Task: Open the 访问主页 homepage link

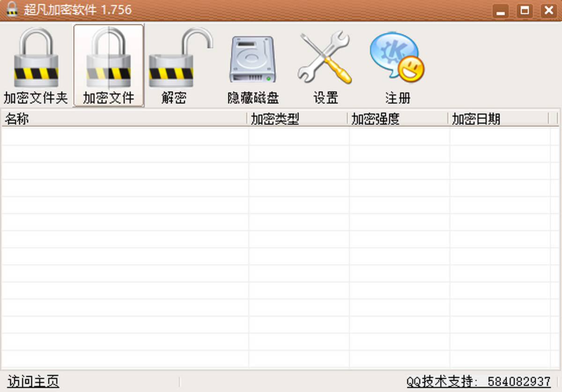Action: pos(33,382)
